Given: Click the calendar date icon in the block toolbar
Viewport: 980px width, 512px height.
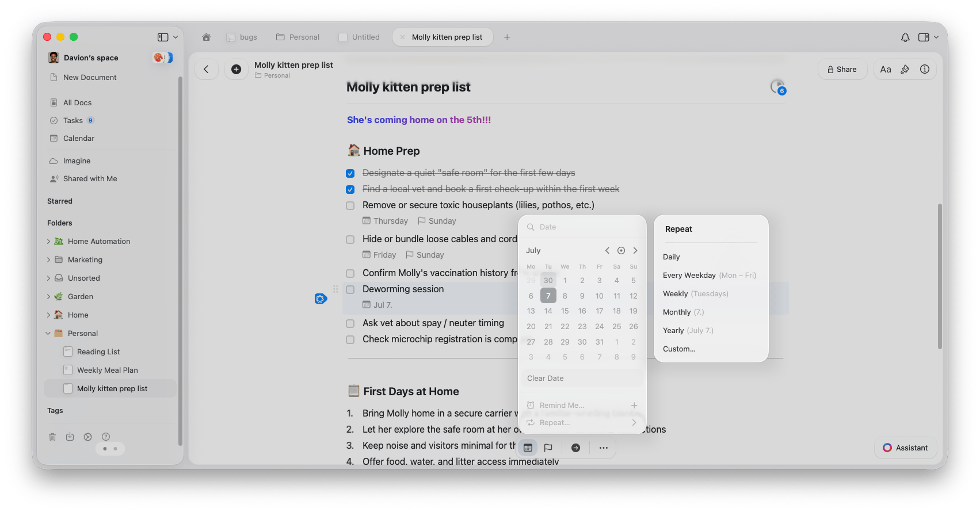Looking at the screenshot, I should (x=528, y=448).
